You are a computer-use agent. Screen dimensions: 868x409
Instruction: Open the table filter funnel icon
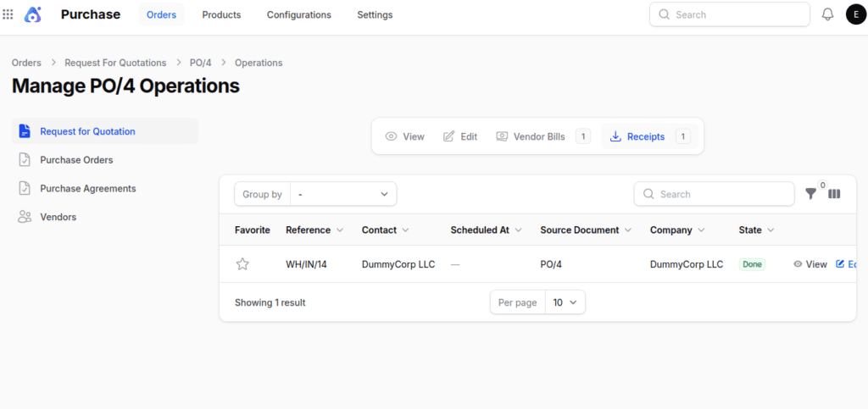(x=810, y=194)
